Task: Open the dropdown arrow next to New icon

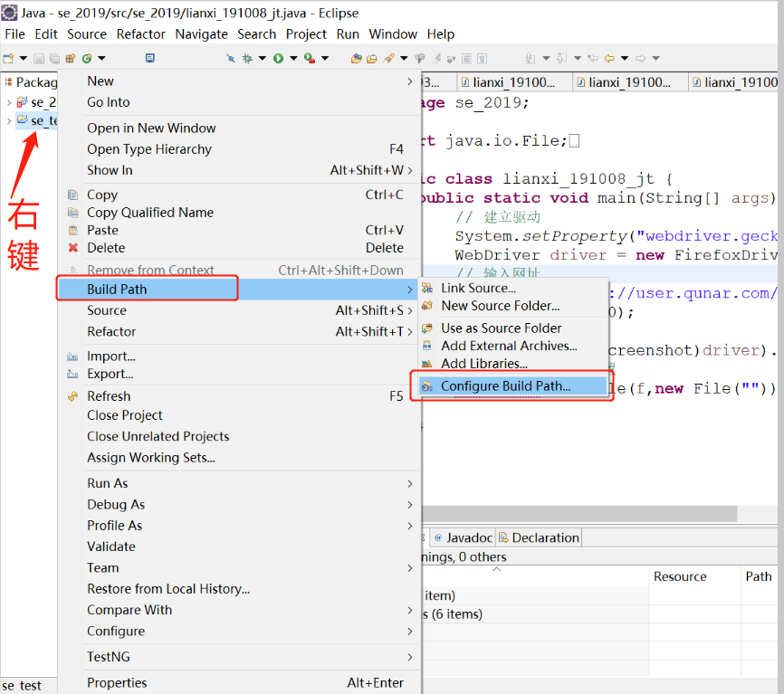Action: point(23,59)
